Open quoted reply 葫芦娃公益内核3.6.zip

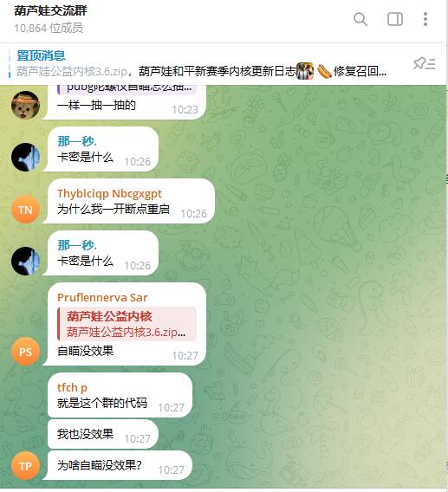[x=127, y=324]
